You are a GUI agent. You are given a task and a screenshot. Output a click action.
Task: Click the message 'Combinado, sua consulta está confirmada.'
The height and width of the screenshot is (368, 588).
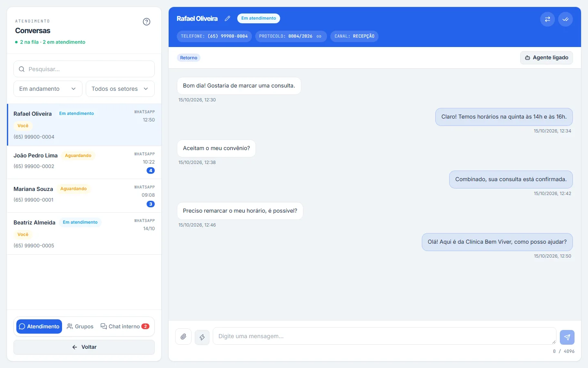[x=511, y=180]
